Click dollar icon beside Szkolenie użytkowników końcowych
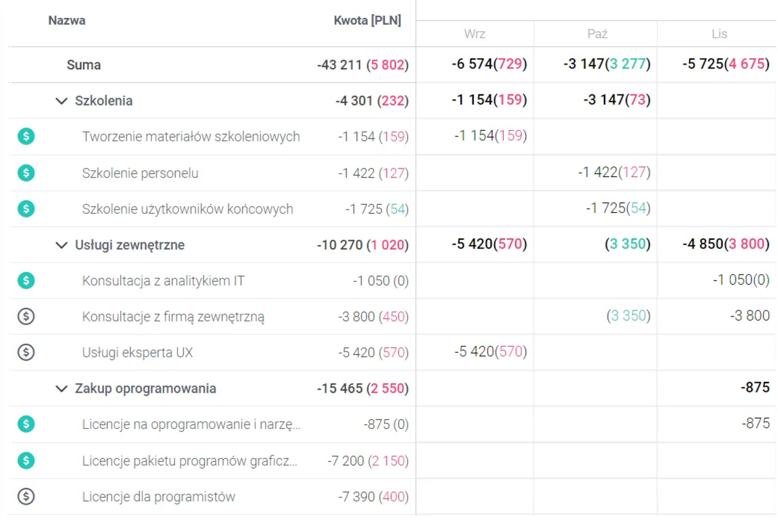The height and width of the screenshot is (532, 778). coord(26,209)
